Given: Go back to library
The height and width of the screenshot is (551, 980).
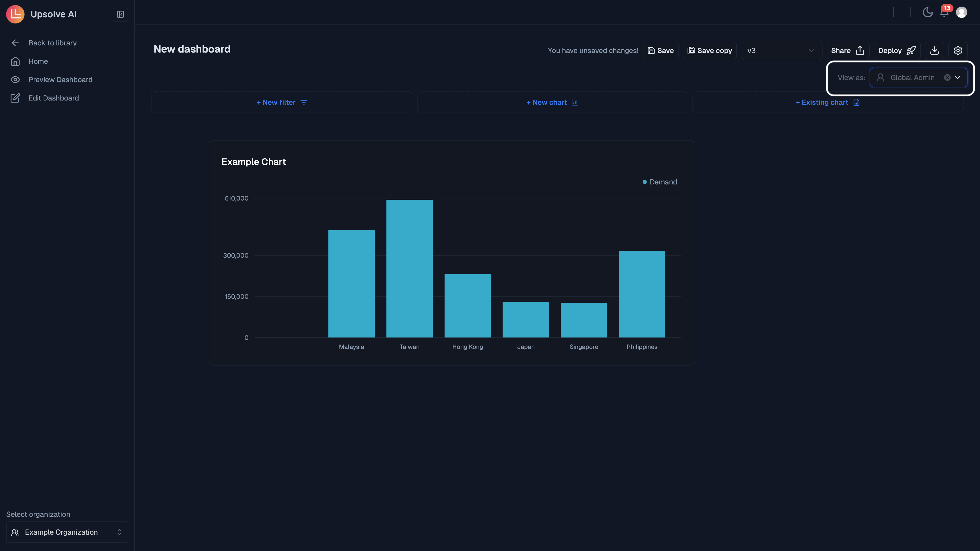Looking at the screenshot, I should point(53,43).
